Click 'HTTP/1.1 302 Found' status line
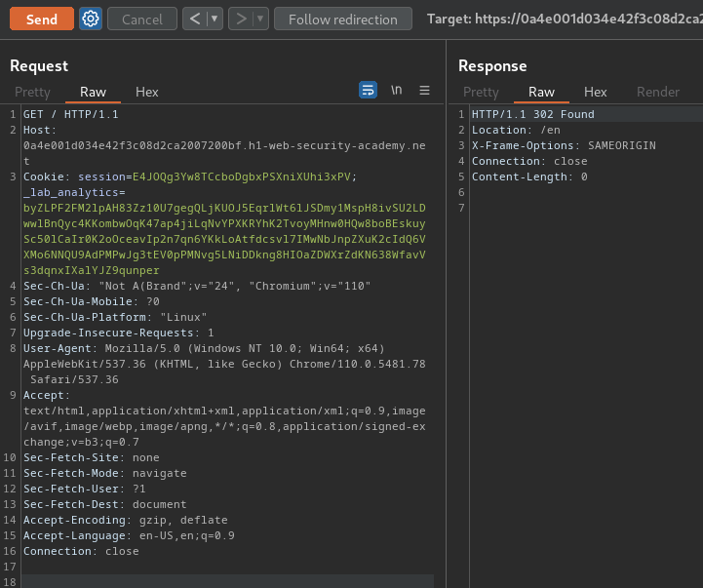Image resolution: width=703 pixels, height=588 pixels. coord(533,114)
